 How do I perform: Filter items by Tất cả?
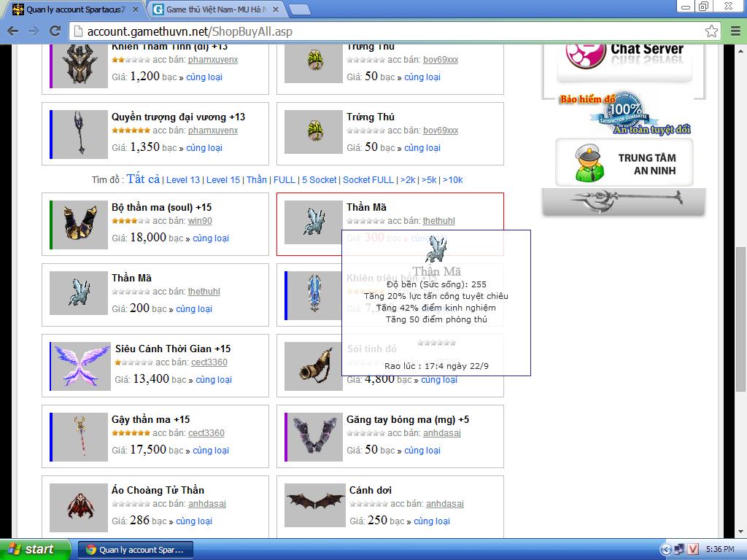pyautogui.click(x=144, y=179)
